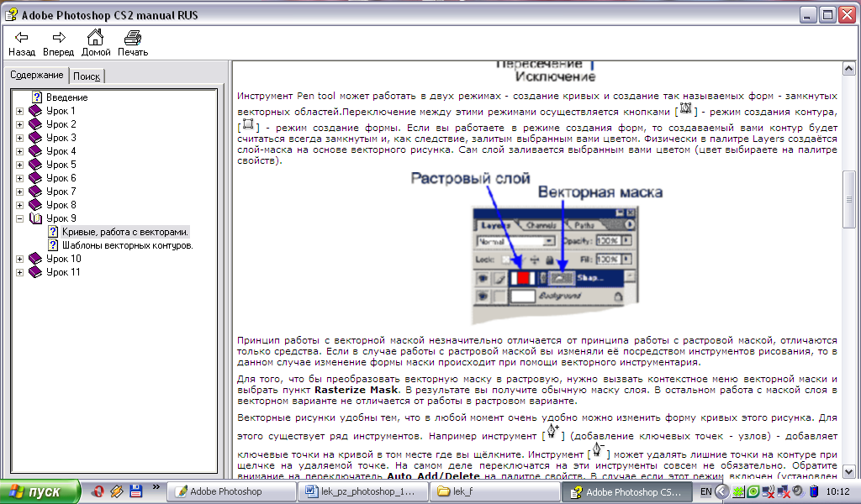Click the green checkered tray icon
Viewport: 861px width, 504px height.
tap(738, 491)
